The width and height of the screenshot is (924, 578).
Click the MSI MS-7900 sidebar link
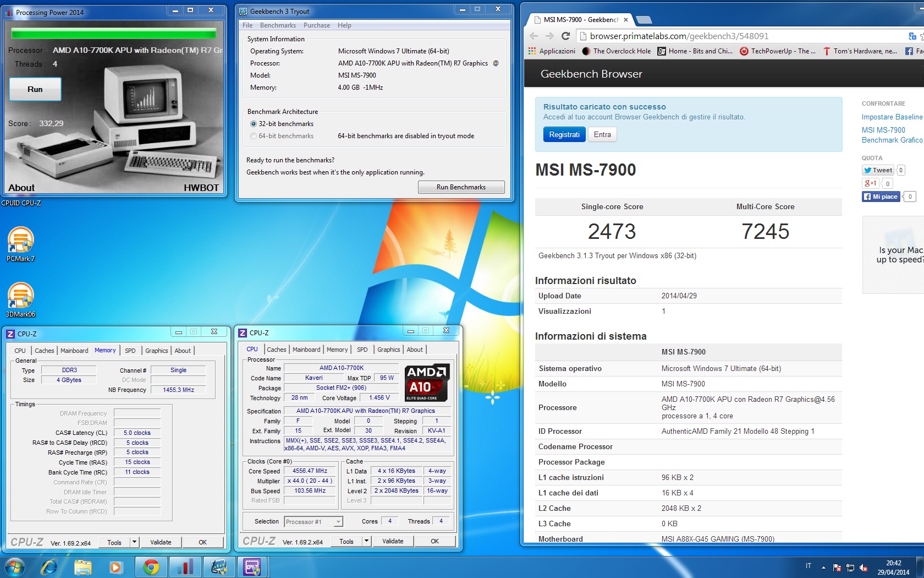pos(883,130)
